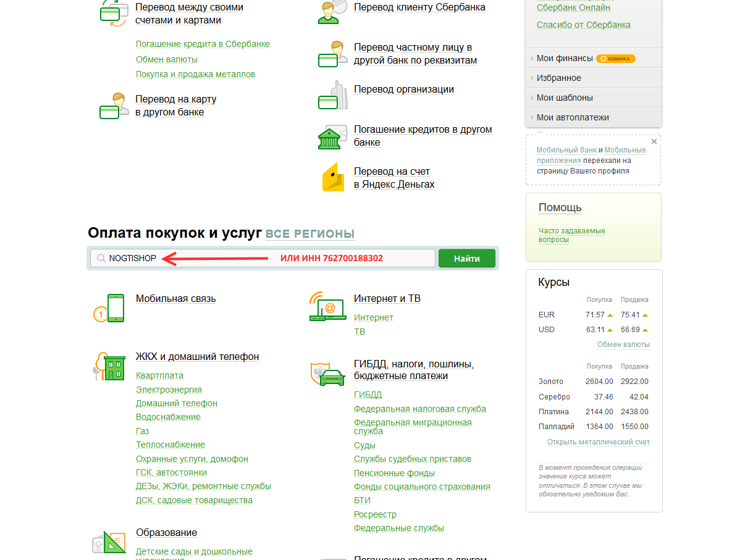Expand the Избранное sidebar section
732x560 pixels.
pos(594,78)
